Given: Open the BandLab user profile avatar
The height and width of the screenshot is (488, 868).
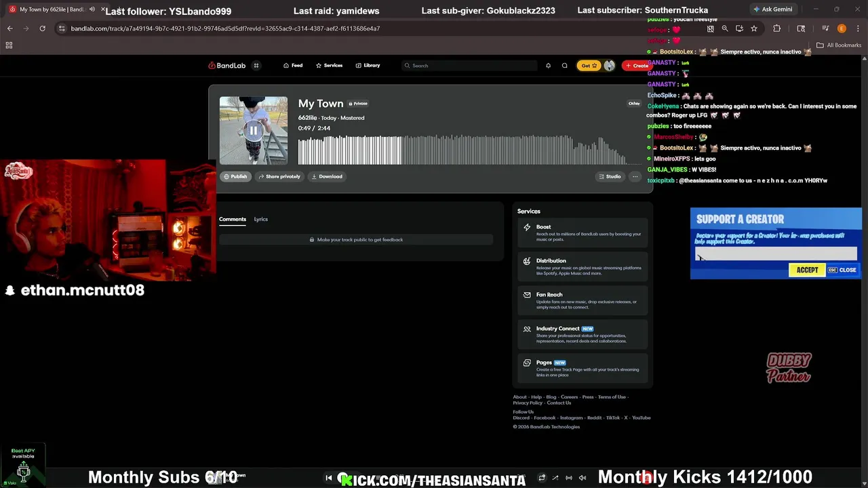Looking at the screenshot, I should [x=609, y=66].
